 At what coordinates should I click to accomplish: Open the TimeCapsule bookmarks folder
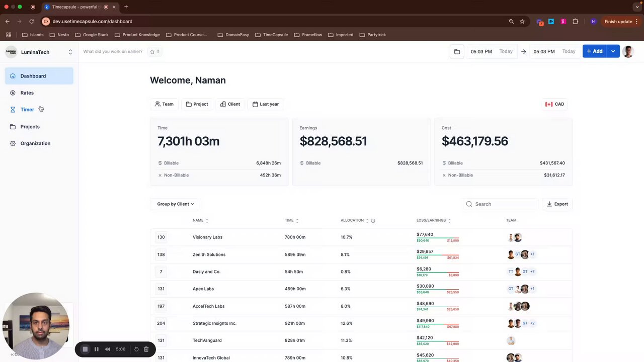pyautogui.click(x=272, y=35)
